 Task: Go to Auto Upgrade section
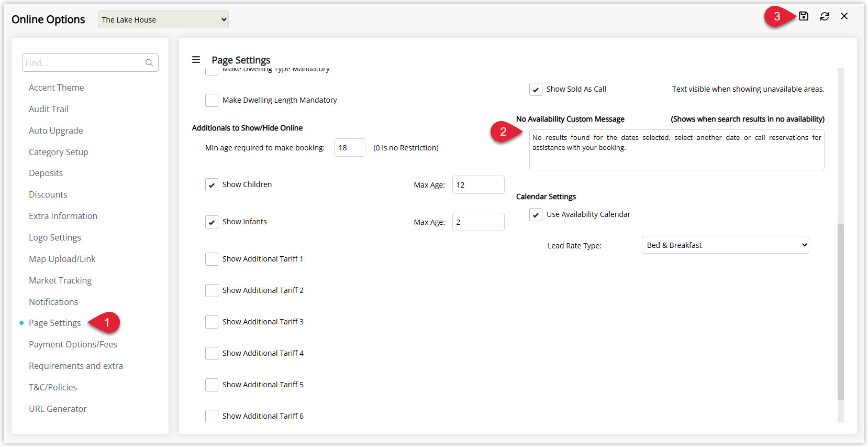(56, 130)
